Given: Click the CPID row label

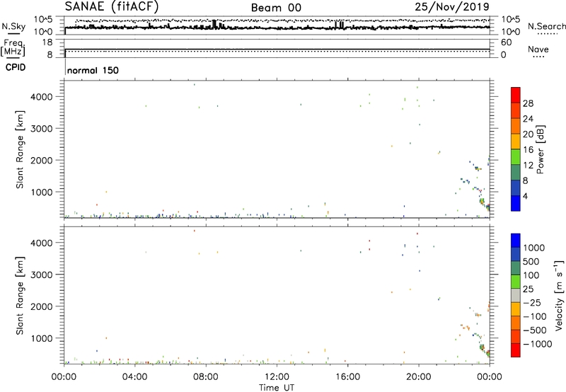Looking at the screenshot, I should 16,67.
